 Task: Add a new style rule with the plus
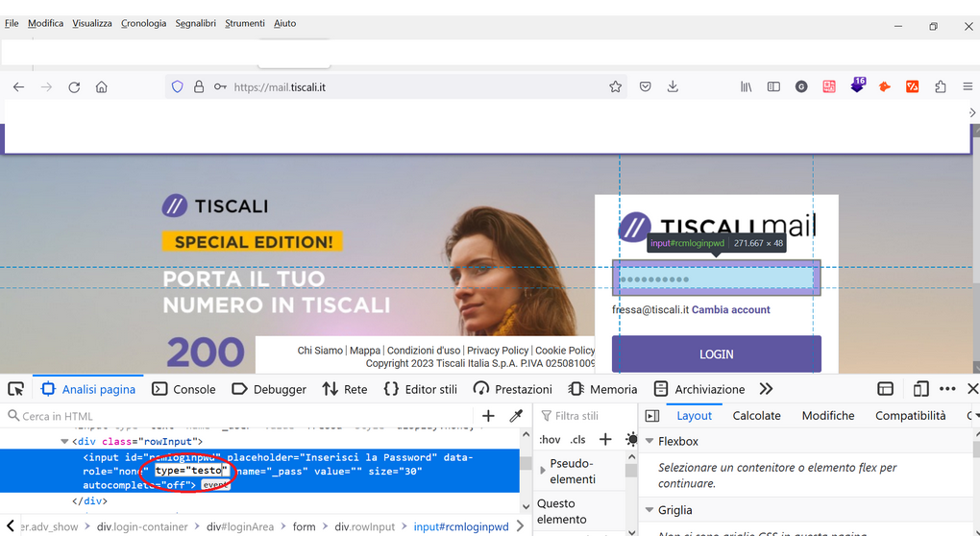(x=605, y=439)
